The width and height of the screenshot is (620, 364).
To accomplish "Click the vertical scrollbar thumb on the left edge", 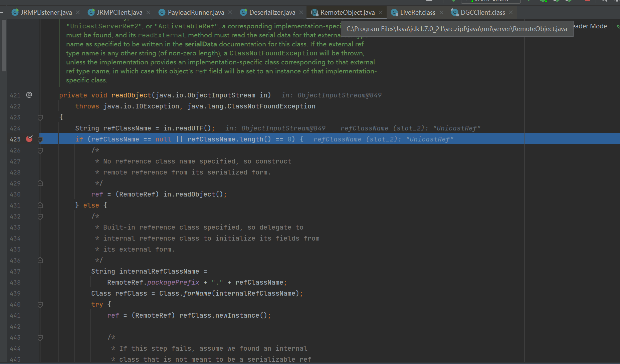I will (4, 45).
